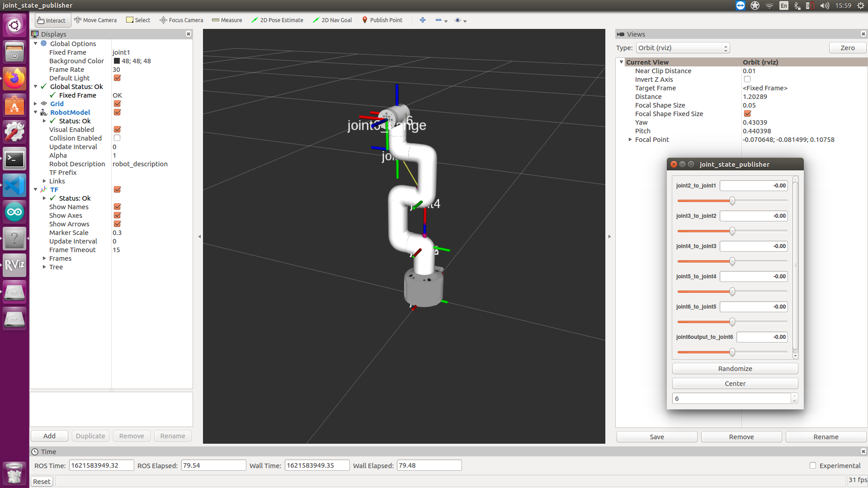
Task: Toggle Visual Enabled checkbox for RobotModel
Action: click(118, 129)
